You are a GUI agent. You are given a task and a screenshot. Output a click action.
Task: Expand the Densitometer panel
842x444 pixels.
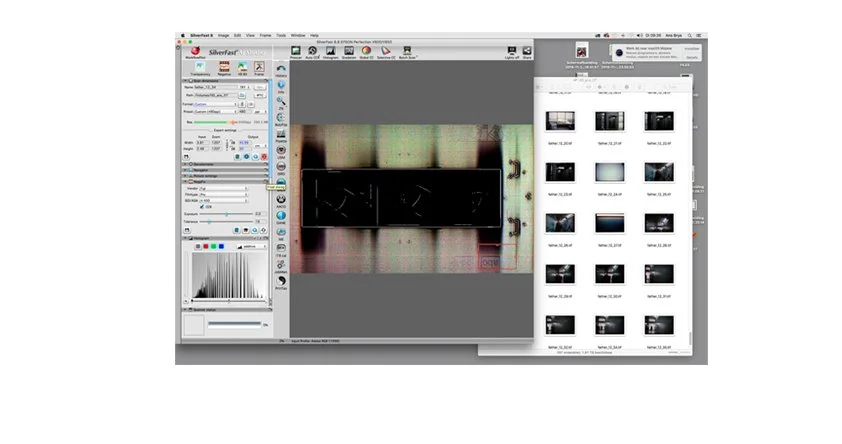coord(186,164)
